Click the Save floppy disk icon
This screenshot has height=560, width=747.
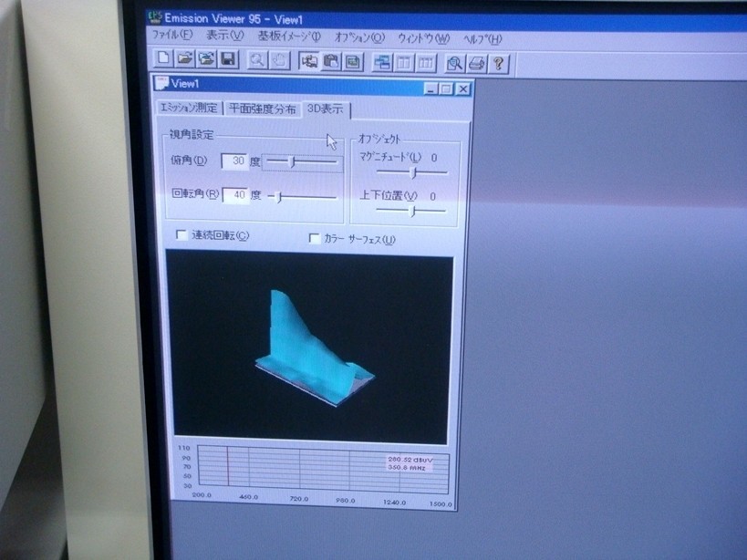pyautogui.click(x=228, y=60)
